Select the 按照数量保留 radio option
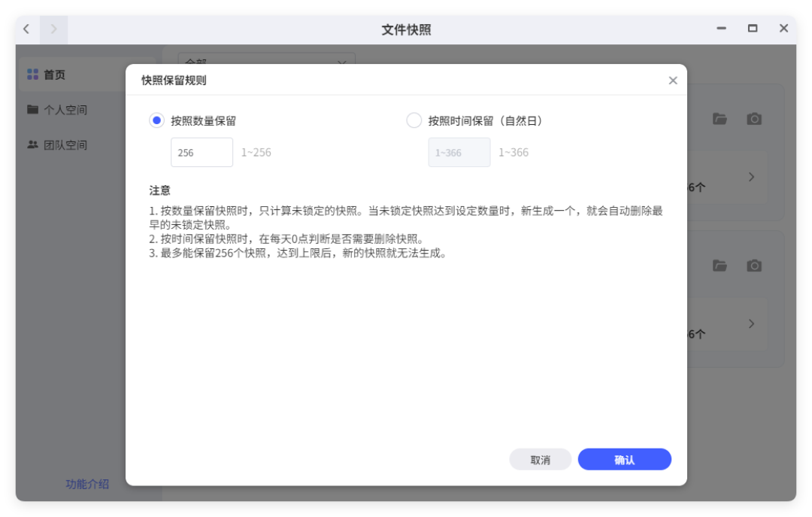 [156, 121]
